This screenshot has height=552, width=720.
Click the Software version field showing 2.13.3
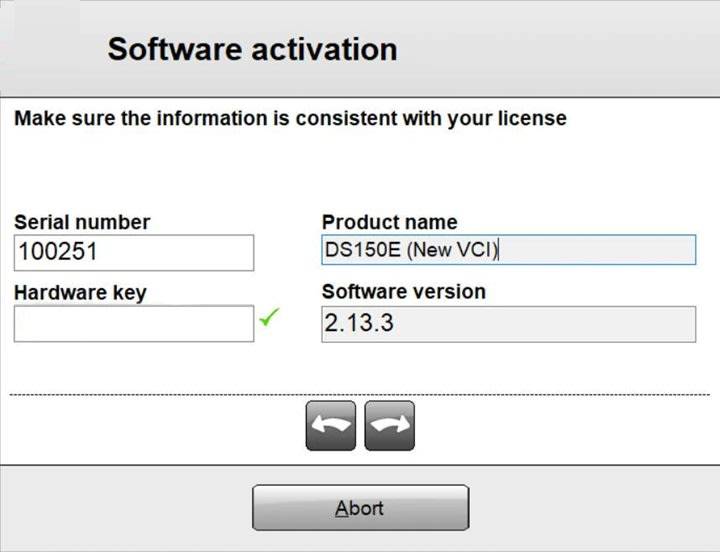508,324
